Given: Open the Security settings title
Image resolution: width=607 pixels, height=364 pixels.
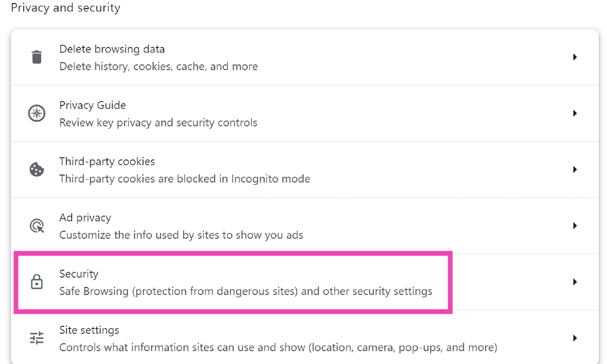Looking at the screenshot, I should point(79,274).
